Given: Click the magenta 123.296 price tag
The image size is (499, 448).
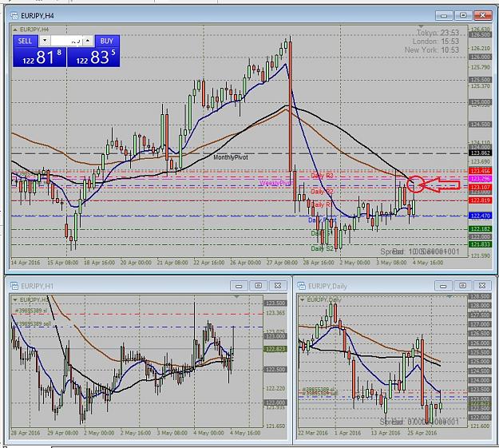Looking at the screenshot, I should coord(480,179).
